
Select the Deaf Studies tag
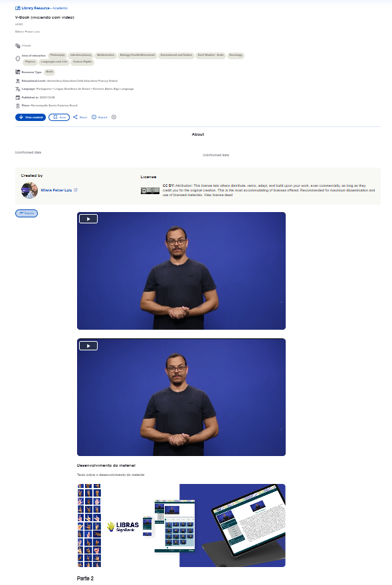coord(211,55)
